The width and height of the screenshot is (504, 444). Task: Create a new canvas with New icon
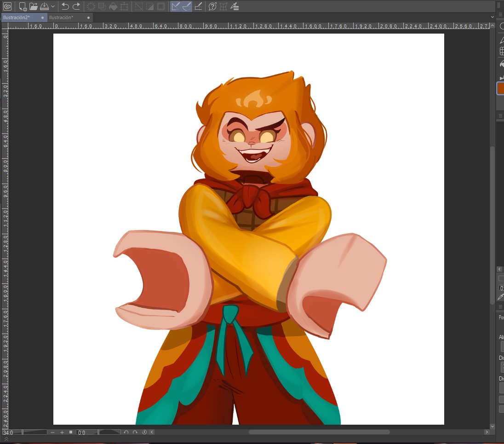click(23, 6)
